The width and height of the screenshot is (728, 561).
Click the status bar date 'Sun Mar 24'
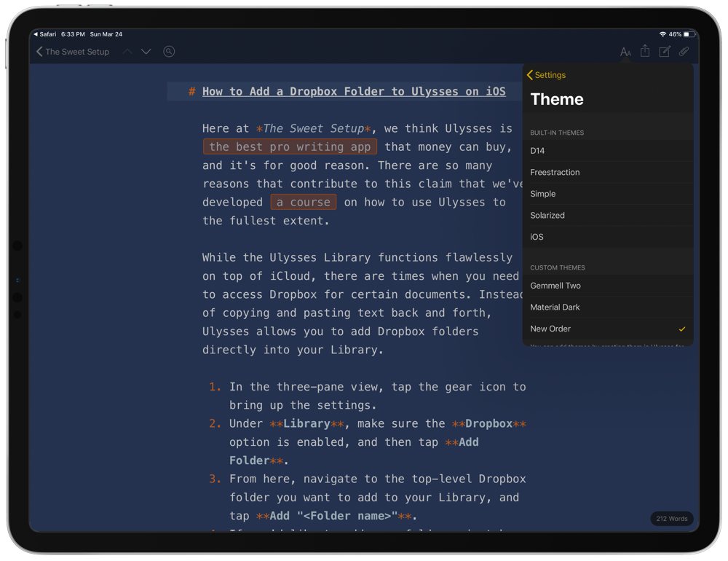(x=106, y=34)
